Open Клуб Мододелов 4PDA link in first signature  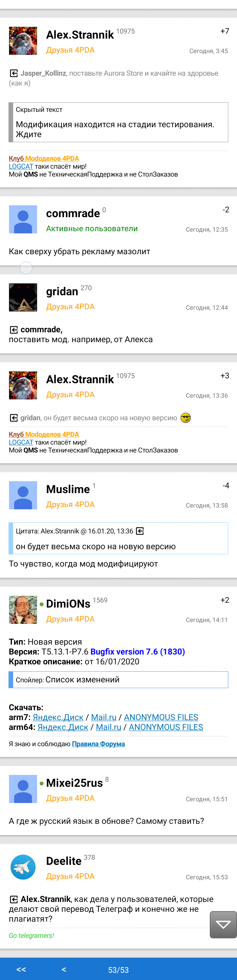point(44,159)
